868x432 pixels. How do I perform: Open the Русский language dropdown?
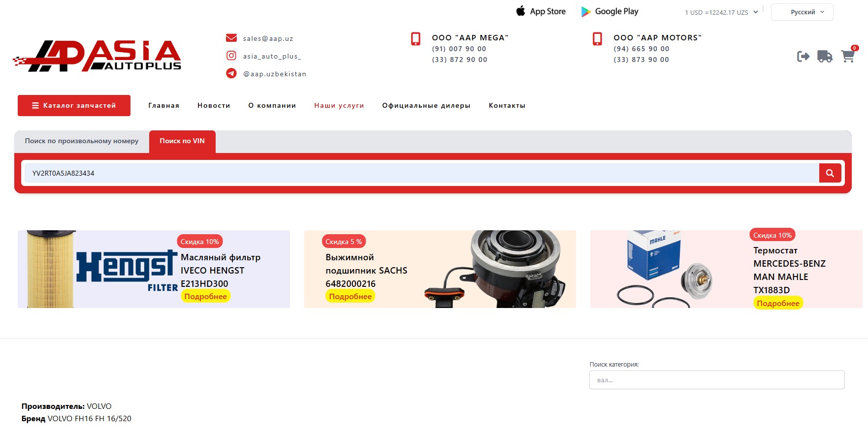coord(802,12)
